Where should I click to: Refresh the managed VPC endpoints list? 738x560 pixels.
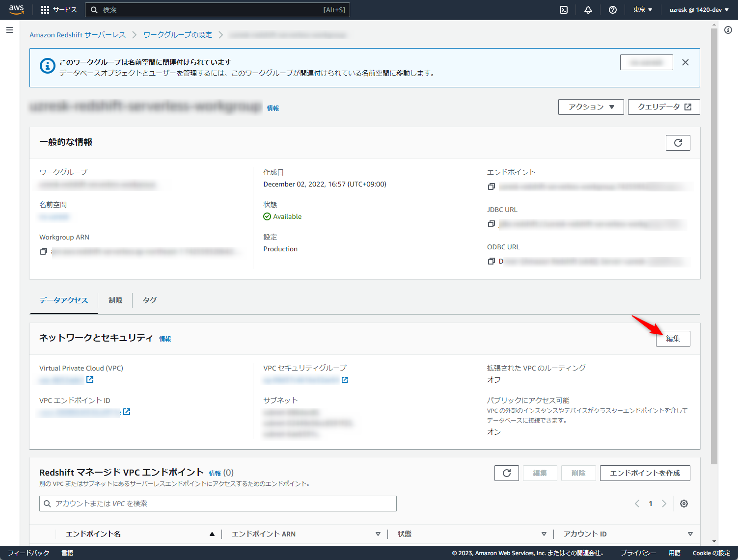[507, 473]
